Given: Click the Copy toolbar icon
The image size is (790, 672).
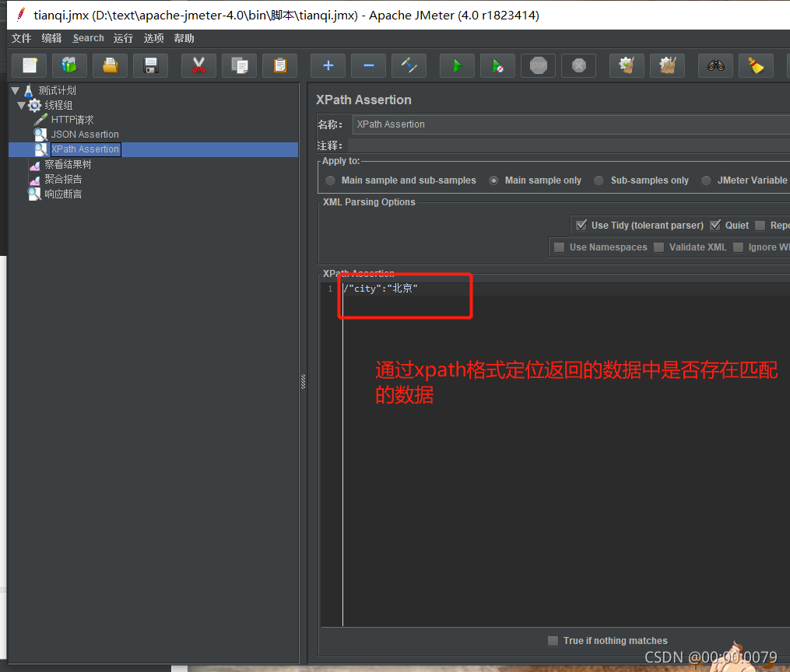Looking at the screenshot, I should coord(239,65).
